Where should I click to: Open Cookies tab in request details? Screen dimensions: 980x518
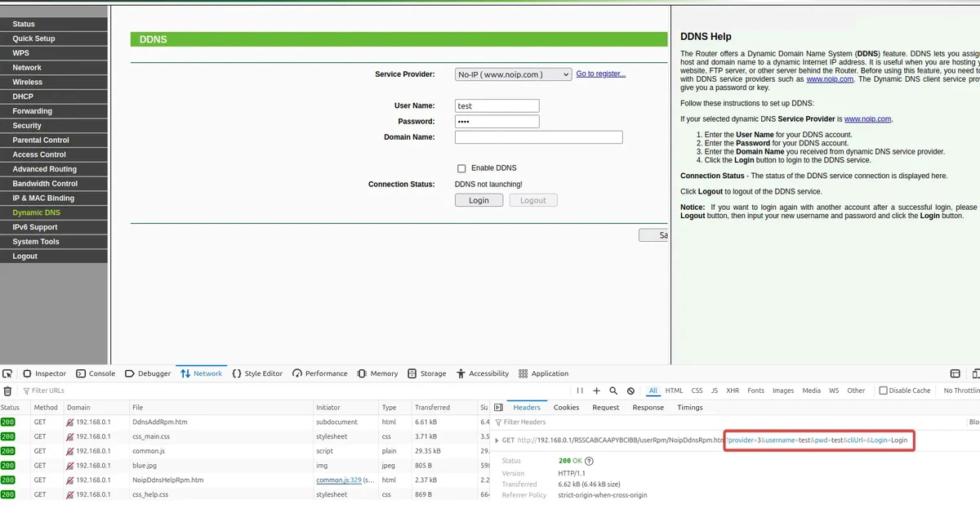pyautogui.click(x=566, y=407)
